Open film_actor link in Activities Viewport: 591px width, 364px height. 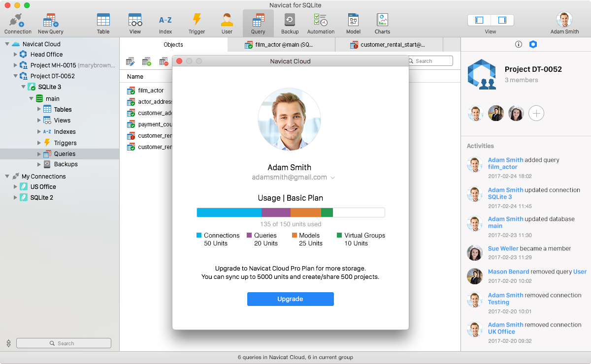point(502,167)
